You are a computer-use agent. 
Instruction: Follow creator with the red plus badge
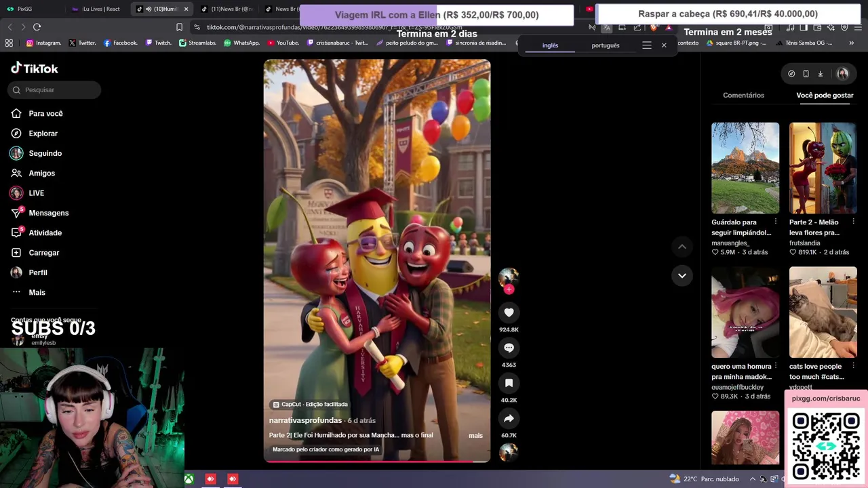click(509, 289)
